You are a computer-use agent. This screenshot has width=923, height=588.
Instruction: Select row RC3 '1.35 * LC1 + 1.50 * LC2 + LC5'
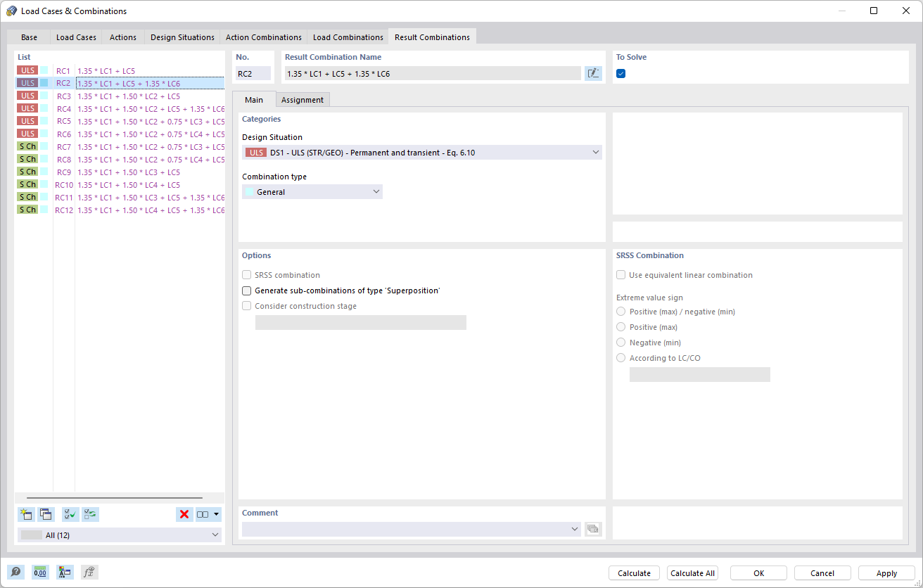pos(120,96)
